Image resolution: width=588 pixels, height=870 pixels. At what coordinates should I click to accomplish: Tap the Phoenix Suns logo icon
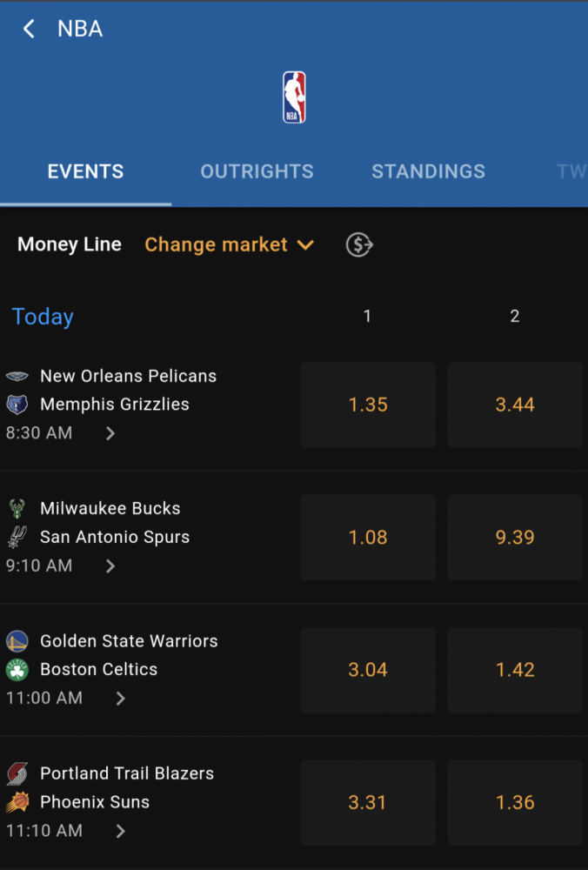pos(17,802)
